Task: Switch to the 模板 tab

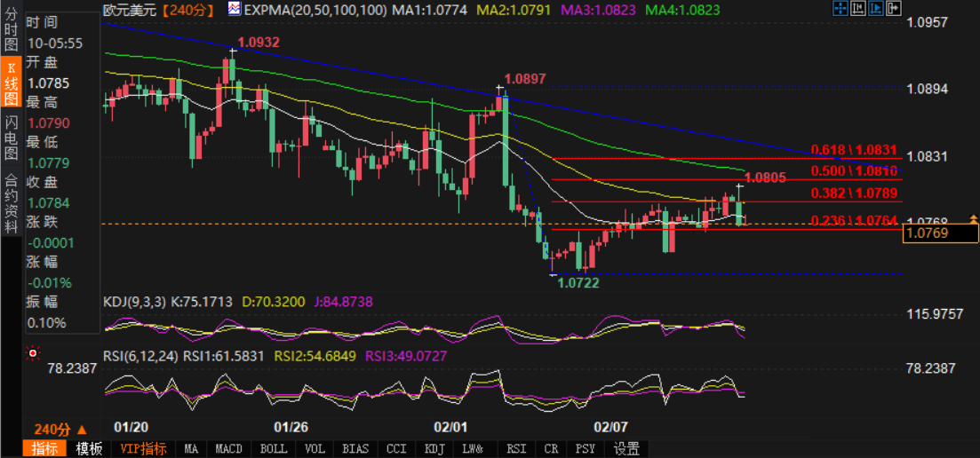Action: [90, 449]
